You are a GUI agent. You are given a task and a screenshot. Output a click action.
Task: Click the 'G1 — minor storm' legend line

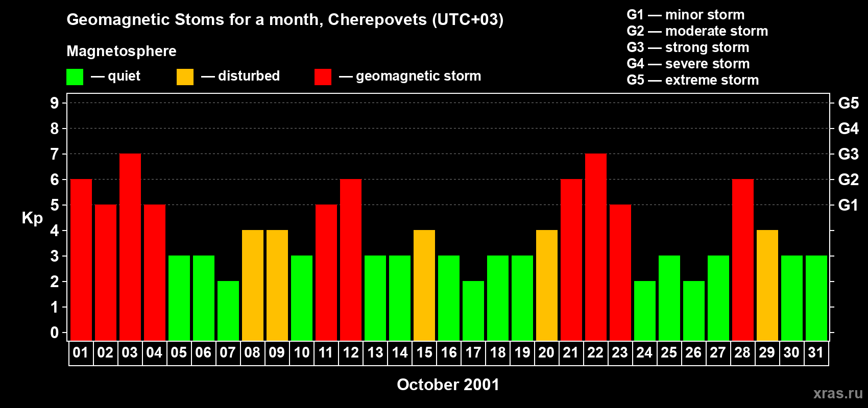[x=686, y=15]
